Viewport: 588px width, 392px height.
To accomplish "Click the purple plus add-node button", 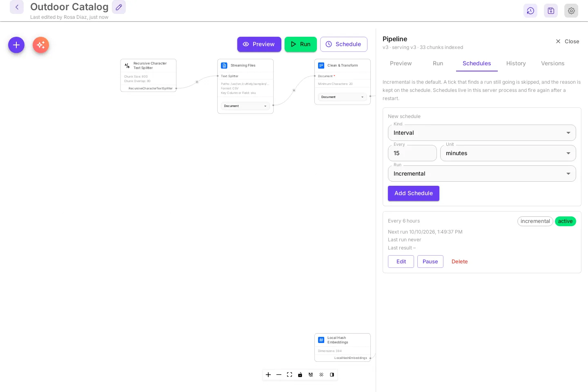I will (x=16, y=45).
